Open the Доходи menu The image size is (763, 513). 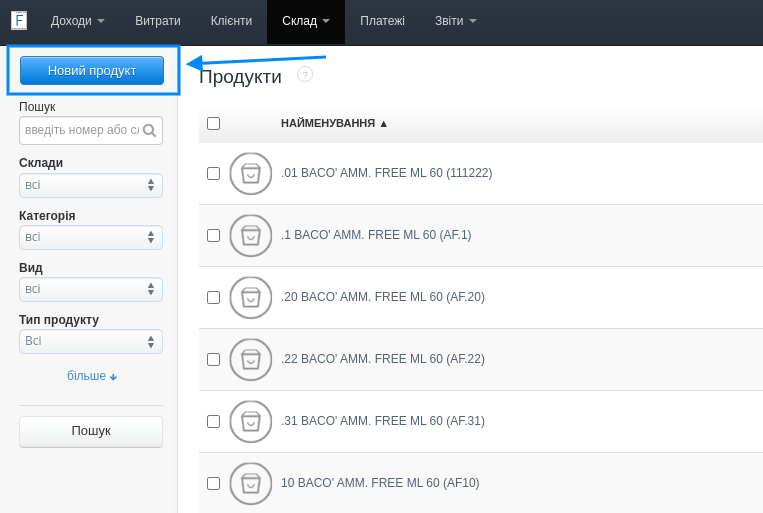click(x=77, y=21)
